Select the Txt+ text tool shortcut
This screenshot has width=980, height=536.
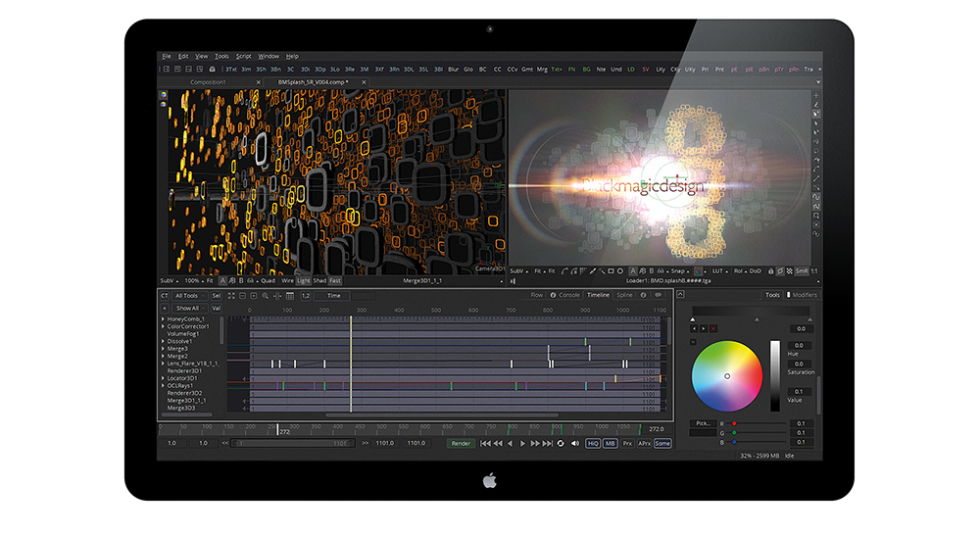point(557,70)
